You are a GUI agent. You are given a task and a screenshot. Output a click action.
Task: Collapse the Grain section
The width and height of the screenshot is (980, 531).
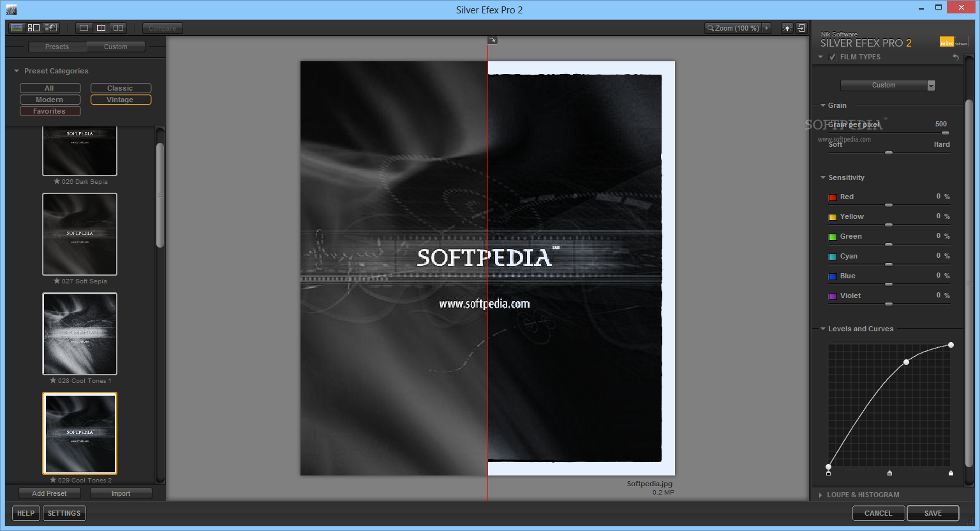tap(823, 105)
